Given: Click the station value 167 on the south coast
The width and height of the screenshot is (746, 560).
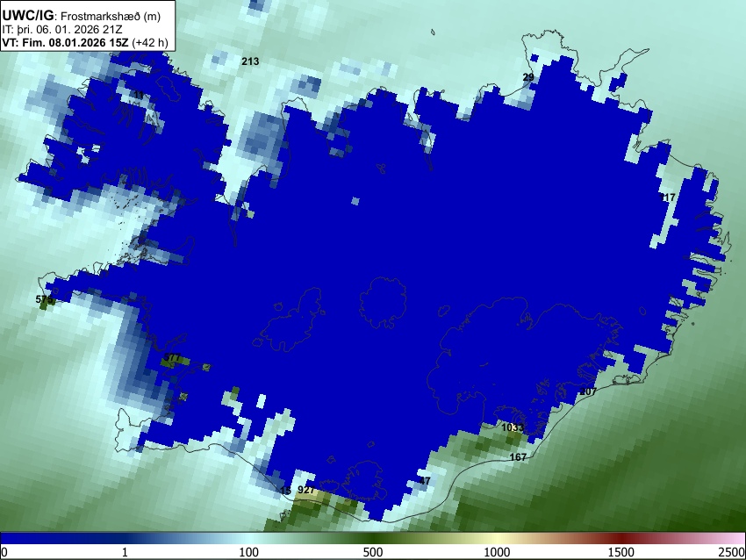Looking at the screenshot, I should coord(518,457).
